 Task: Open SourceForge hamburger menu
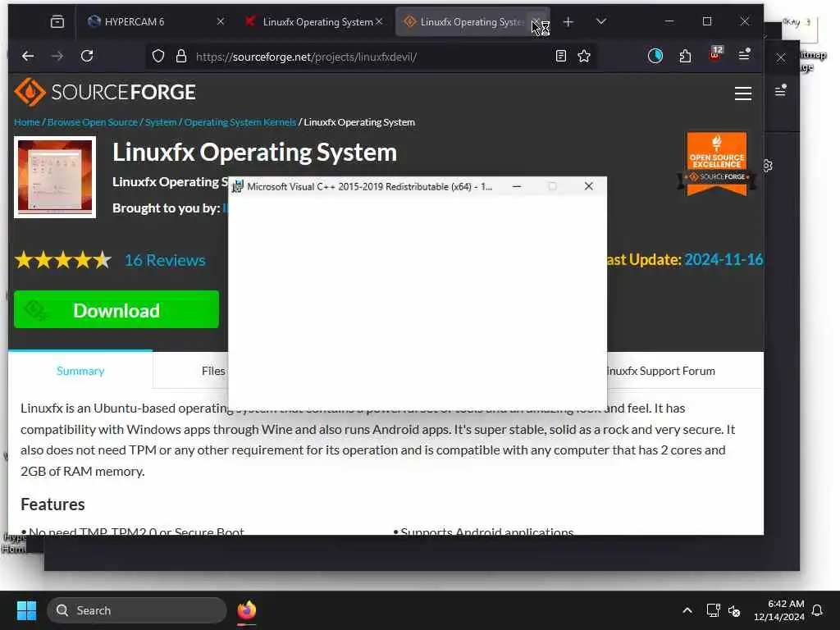click(x=742, y=94)
